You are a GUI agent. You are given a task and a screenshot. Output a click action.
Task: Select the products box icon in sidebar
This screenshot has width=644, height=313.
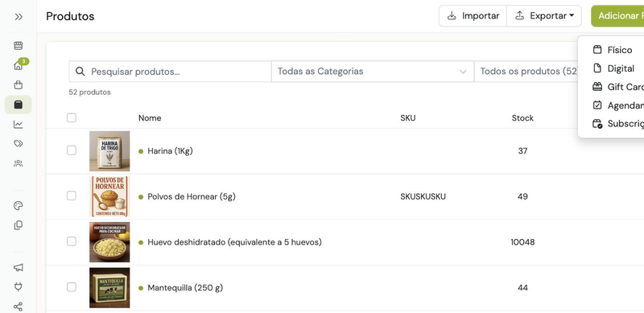coord(18,105)
